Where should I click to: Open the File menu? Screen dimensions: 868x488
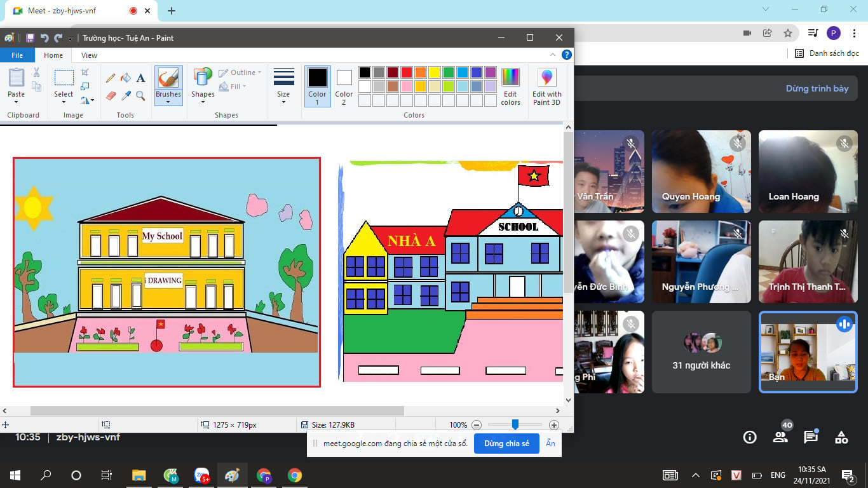17,55
